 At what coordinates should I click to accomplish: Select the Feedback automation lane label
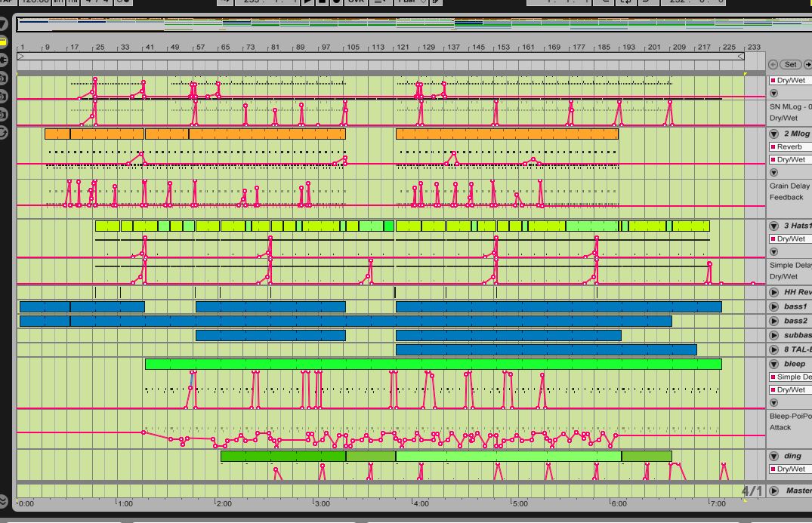tap(786, 197)
